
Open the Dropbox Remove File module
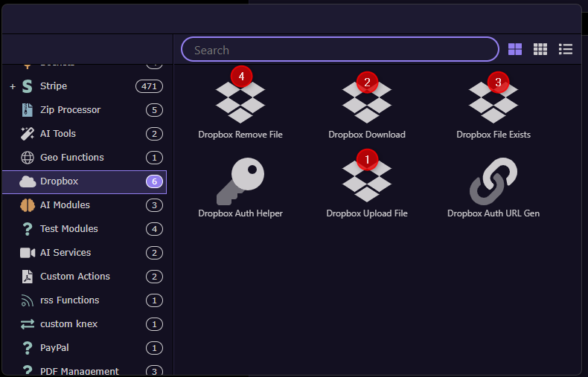240,103
